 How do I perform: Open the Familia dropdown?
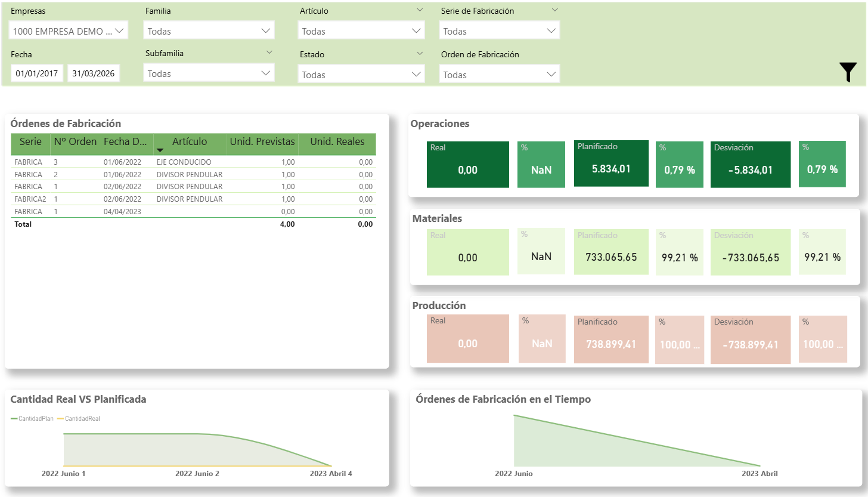209,31
